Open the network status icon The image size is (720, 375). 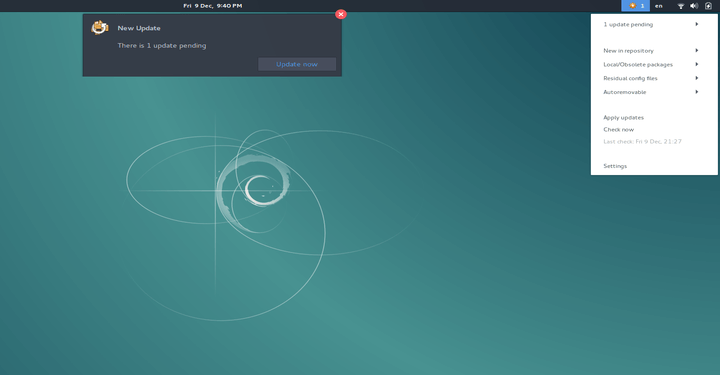681,6
